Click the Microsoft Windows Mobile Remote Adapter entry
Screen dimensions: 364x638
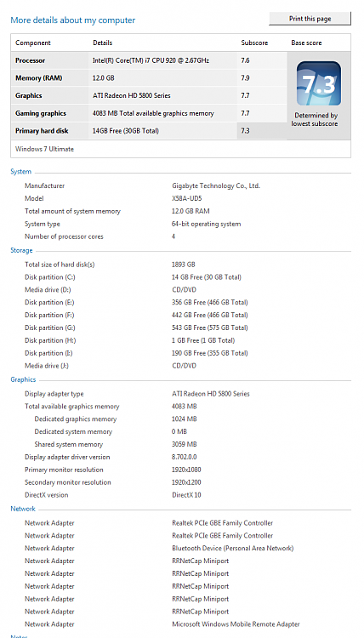coord(236,624)
